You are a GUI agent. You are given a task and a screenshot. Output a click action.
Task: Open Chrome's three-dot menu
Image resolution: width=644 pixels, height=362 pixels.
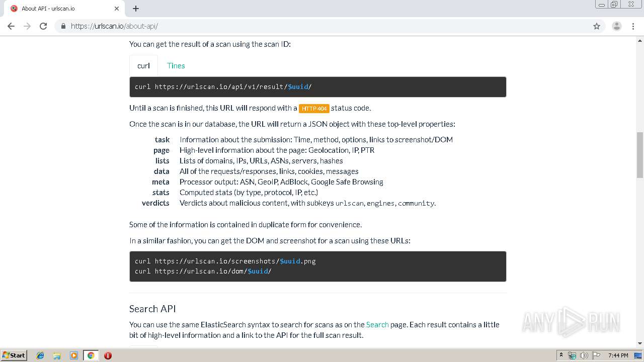[x=633, y=26]
